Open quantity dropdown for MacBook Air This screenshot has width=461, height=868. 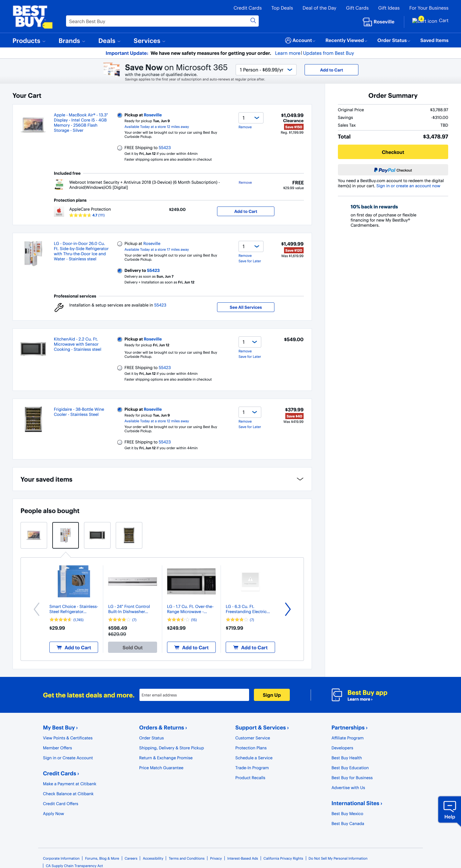pyautogui.click(x=251, y=118)
